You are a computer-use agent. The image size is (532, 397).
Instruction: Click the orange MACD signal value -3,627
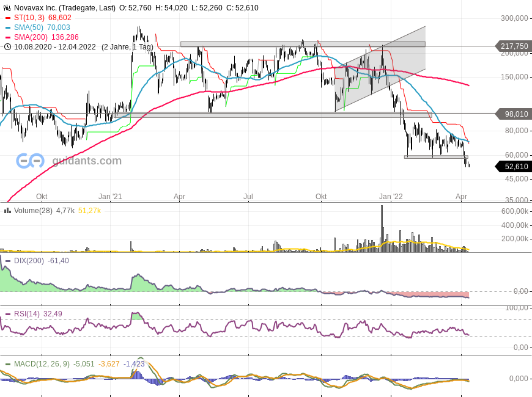pyautogui.click(x=109, y=364)
